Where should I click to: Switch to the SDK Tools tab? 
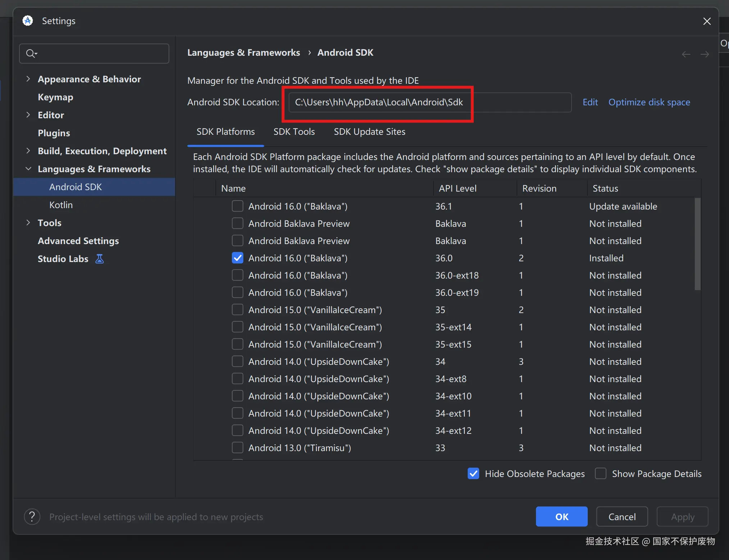click(x=294, y=132)
